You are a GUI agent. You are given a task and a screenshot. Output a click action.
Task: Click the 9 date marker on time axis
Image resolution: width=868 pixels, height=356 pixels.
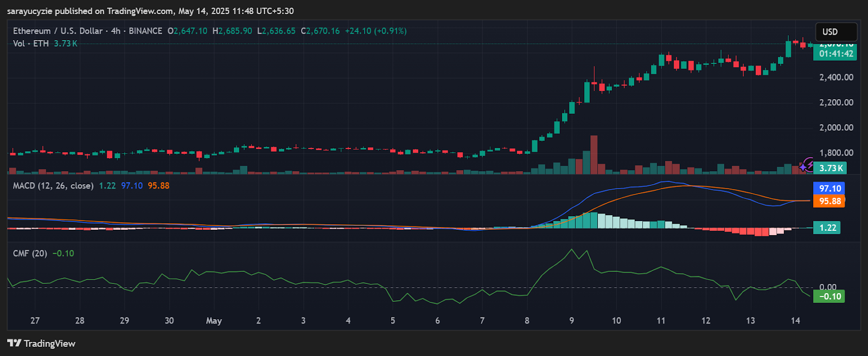571,321
